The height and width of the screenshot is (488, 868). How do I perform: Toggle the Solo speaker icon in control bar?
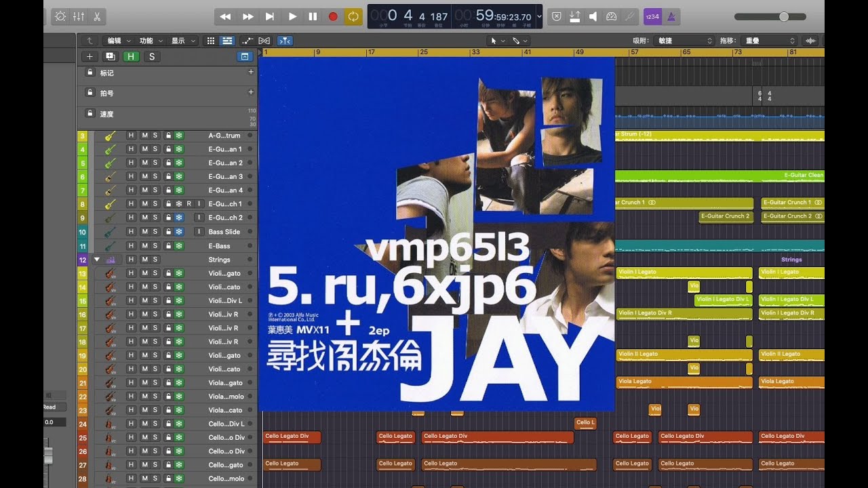point(593,16)
